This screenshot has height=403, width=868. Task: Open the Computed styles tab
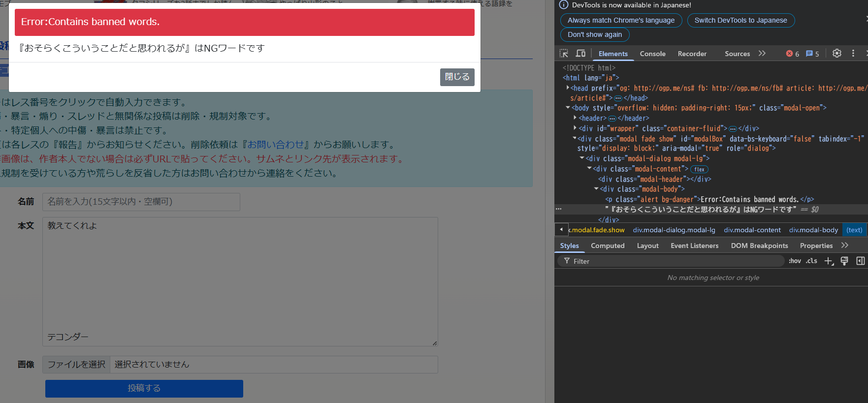(608, 246)
